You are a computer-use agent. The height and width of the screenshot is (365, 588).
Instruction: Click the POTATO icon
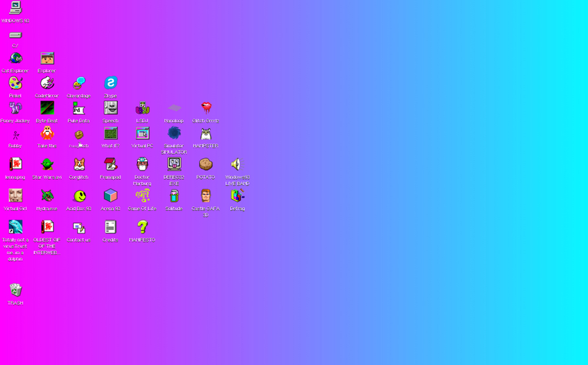pyautogui.click(x=206, y=164)
